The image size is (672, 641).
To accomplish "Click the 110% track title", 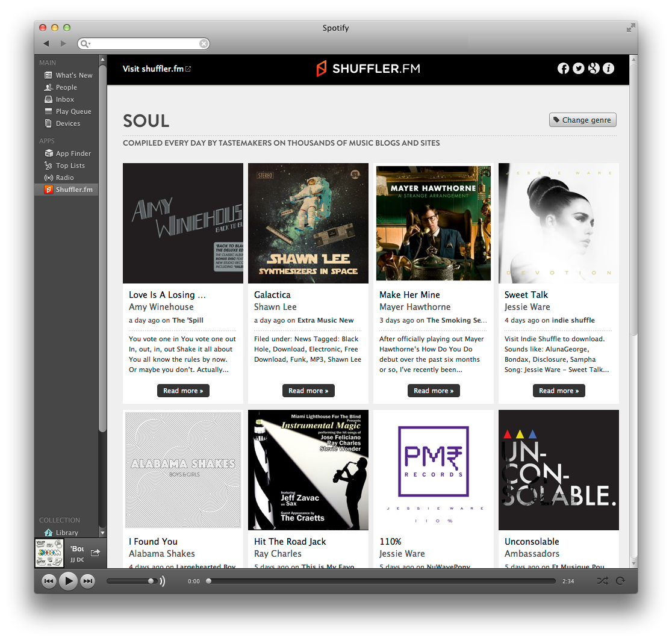I will click(390, 542).
